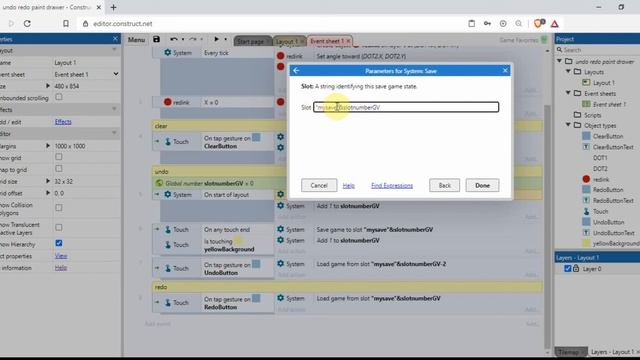Enable Show grid checkbox
Image resolution: width=640 pixels, height=360 pixels.
click(x=59, y=157)
